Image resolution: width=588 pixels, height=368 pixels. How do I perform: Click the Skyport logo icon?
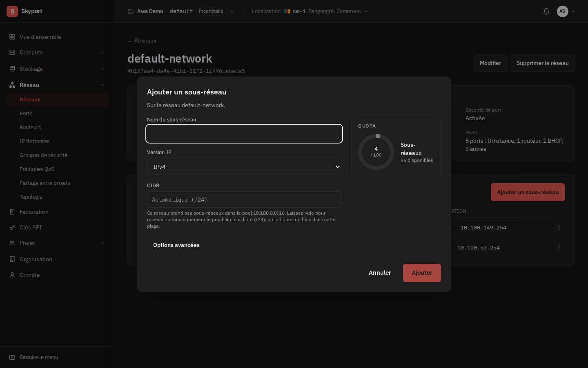coord(12,11)
